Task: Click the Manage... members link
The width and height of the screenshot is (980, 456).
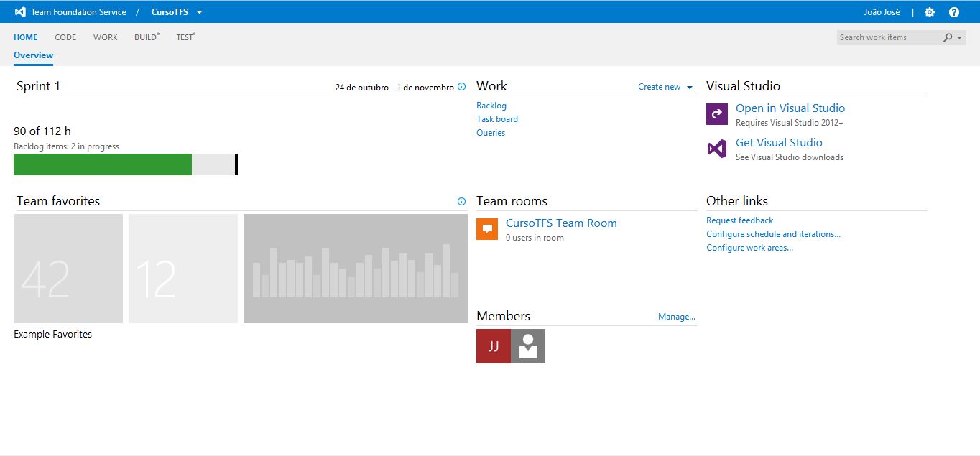Action: [x=677, y=317]
